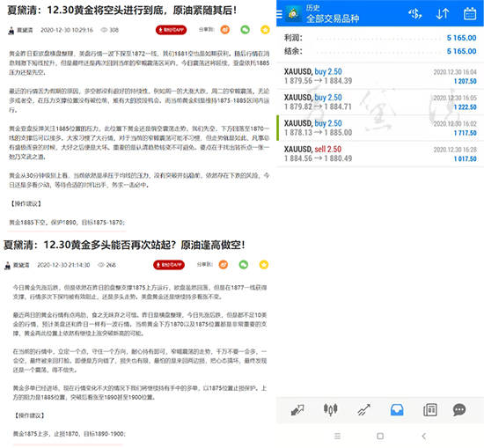Click the profit amount 1 017.50
Image resolution: width=484 pixels, height=448 pixels.
pyautogui.click(x=466, y=159)
